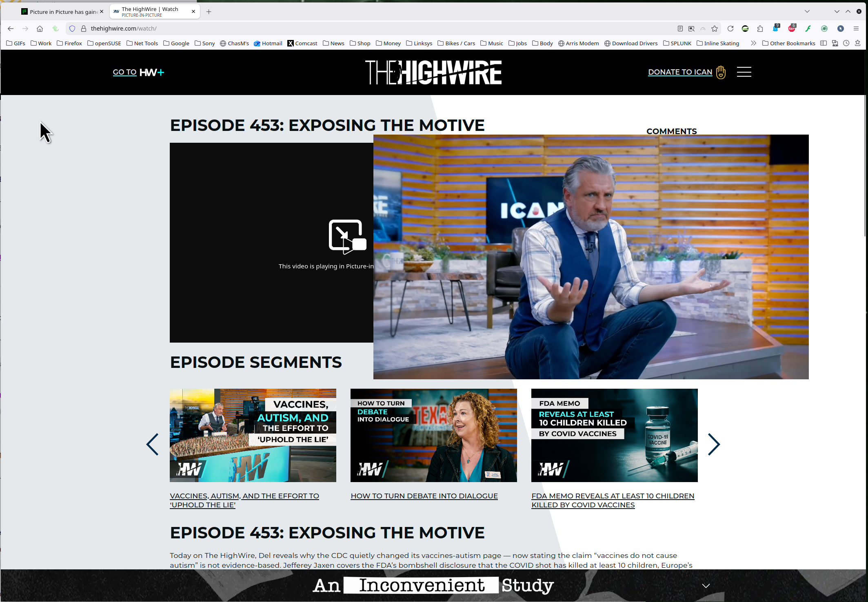Toggle reader view in address bar
Image resolution: width=868 pixels, height=602 pixels.
coord(680,29)
